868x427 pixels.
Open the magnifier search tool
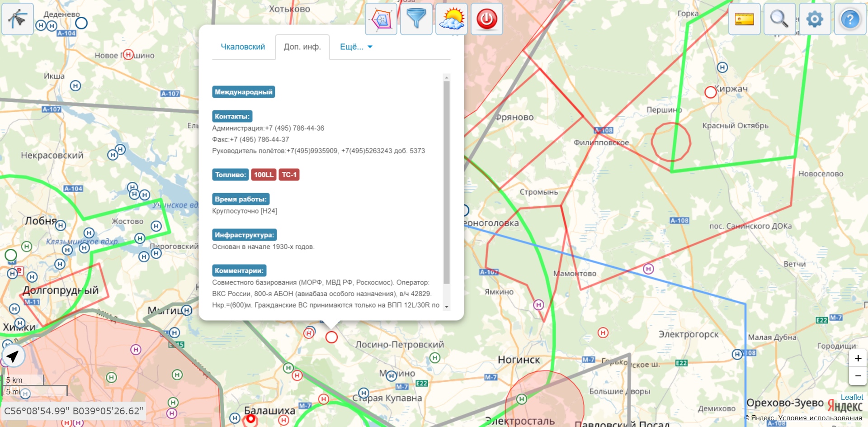(x=779, y=19)
